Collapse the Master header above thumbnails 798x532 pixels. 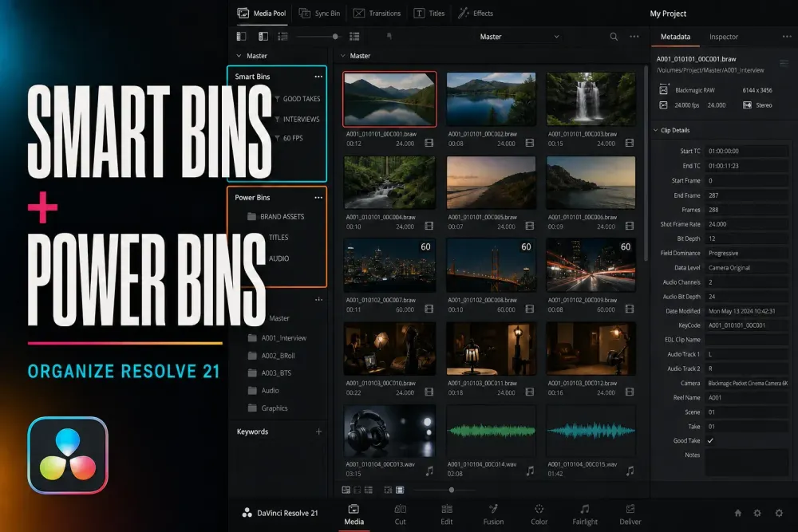pyautogui.click(x=342, y=56)
